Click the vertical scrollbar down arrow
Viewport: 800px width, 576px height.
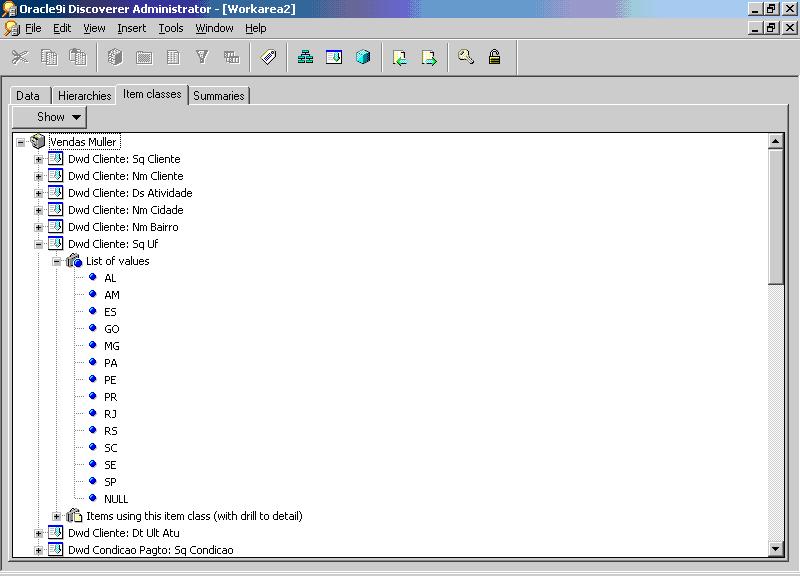(775, 548)
